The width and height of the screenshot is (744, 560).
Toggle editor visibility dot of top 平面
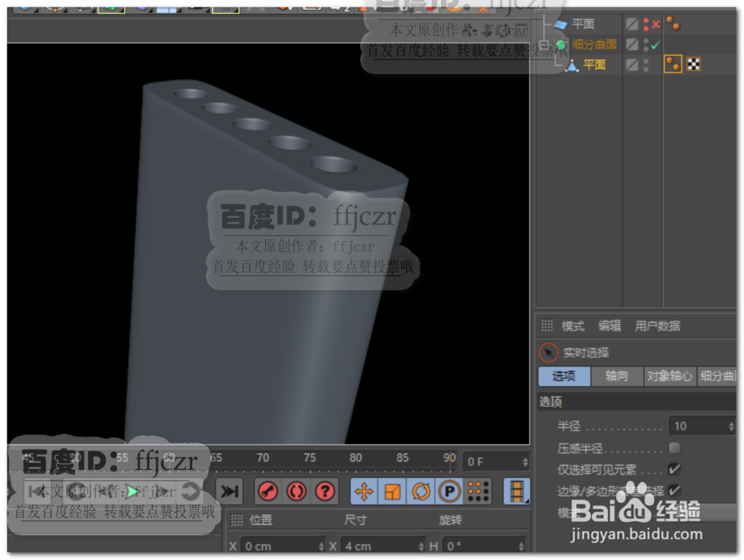pos(646,21)
